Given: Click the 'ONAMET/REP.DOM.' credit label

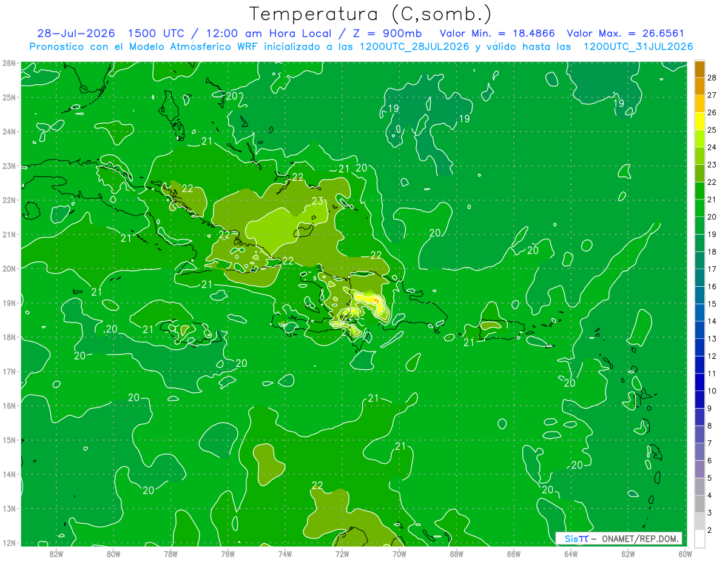Looking at the screenshot, I should [x=640, y=538].
